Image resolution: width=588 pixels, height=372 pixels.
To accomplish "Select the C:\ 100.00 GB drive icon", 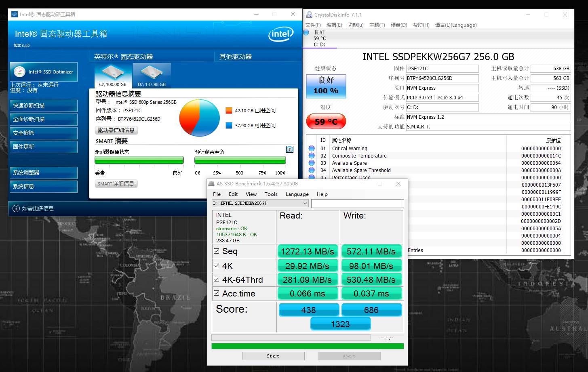I will tap(113, 76).
